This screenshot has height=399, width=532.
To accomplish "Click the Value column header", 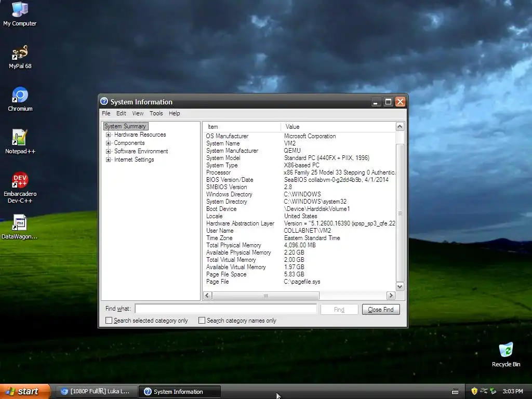I will point(338,127).
